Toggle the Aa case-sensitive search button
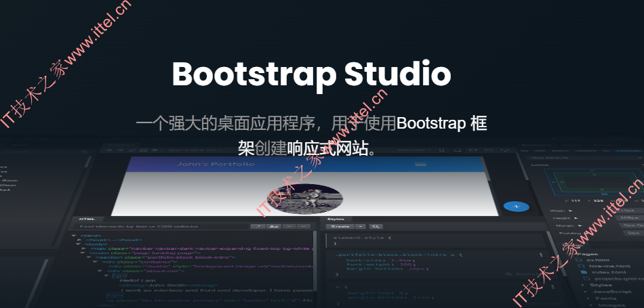 (273, 226)
